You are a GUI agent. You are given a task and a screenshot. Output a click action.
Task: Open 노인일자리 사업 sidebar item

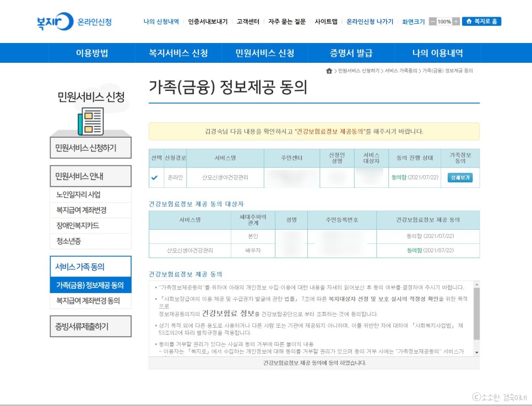[90, 194]
